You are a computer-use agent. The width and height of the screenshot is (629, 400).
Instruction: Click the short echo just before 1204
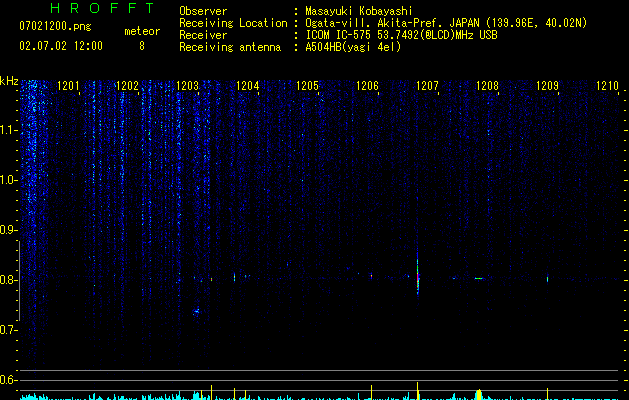tap(234, 277)
